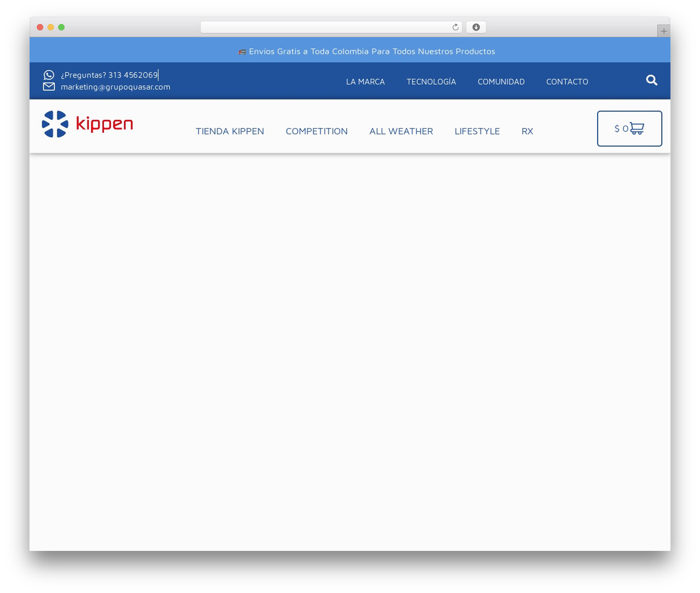Click the search magnifier icon
700x593 pixels.
[x=651, y=80]
